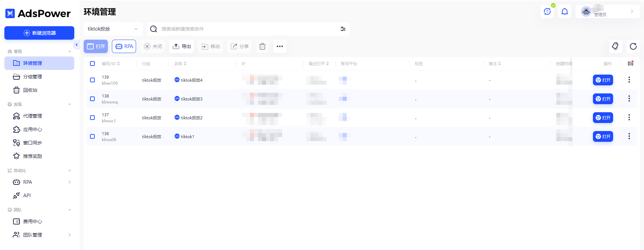Screen dimensions: 644x250
Task: Open more options for row 137
Action: (x=629, y=117)
